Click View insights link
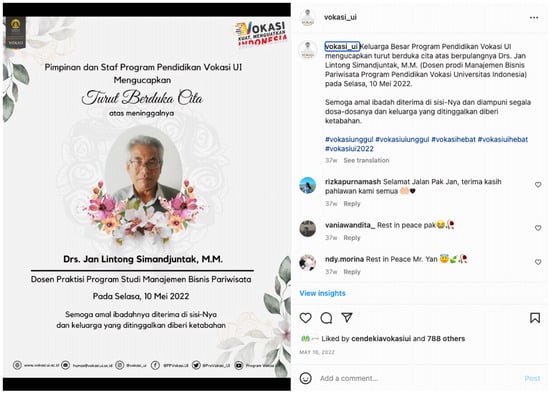 click(x=322, y=293)
